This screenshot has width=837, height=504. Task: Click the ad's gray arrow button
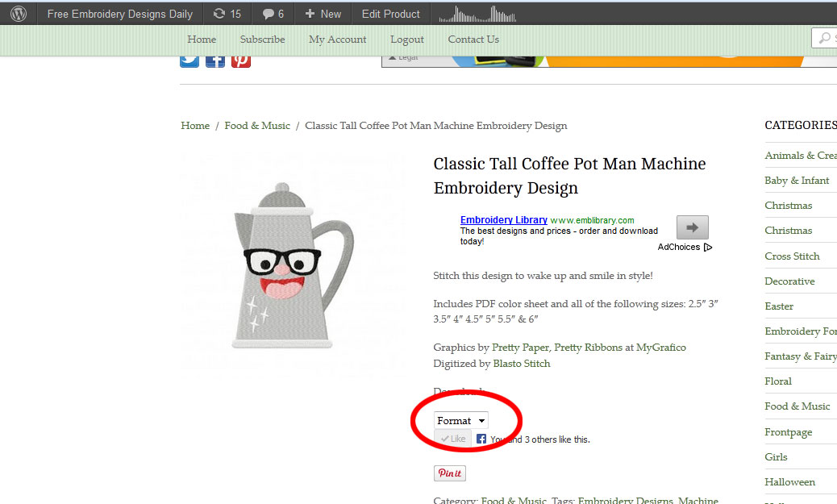[692, 227]
